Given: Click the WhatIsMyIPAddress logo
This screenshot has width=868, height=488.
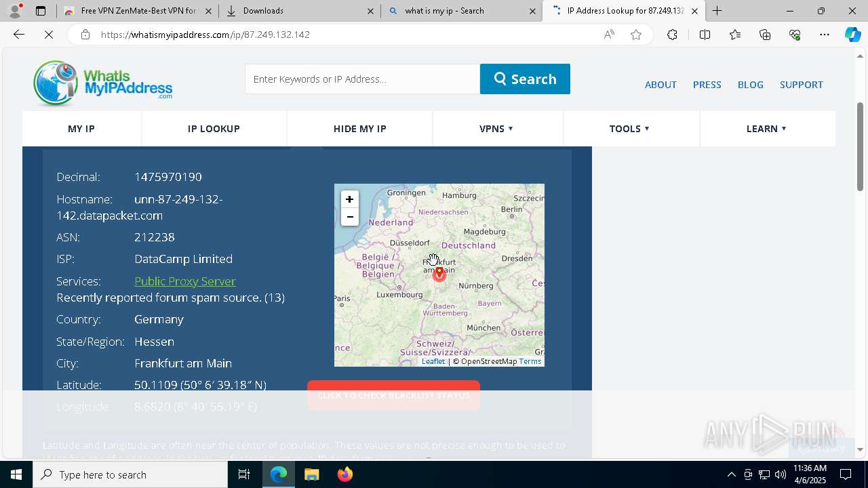Looking at the screenshot, I should (x=102, y=83).
